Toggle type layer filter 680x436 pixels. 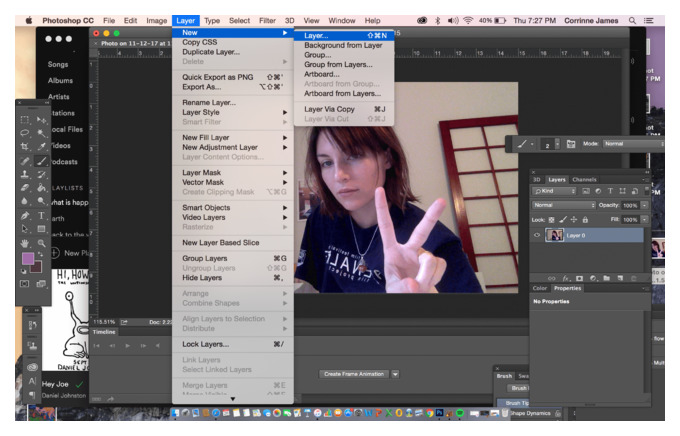610,191
